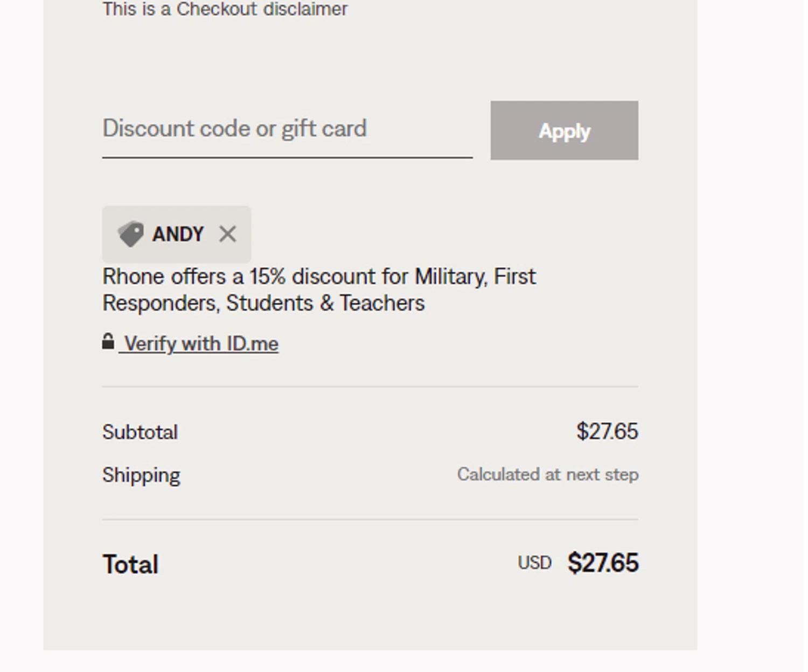The width and height of the screenshot is (808, 672).
Task: Click the Rhone 15% discount description line
Action: point(319,277)
